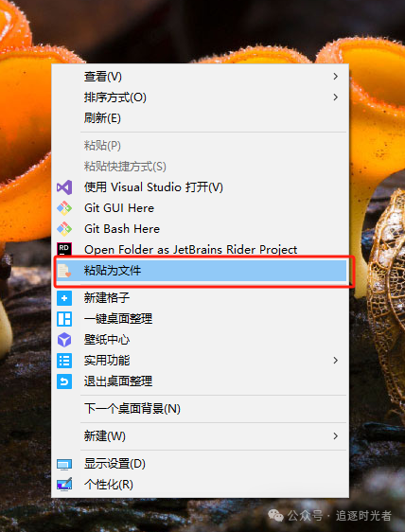The height and width of the screenshot is (532, 405).
Task: Click the 退出桌面整理 return-arrow icon
Action: pyautogui.click(x=64, y=381)
